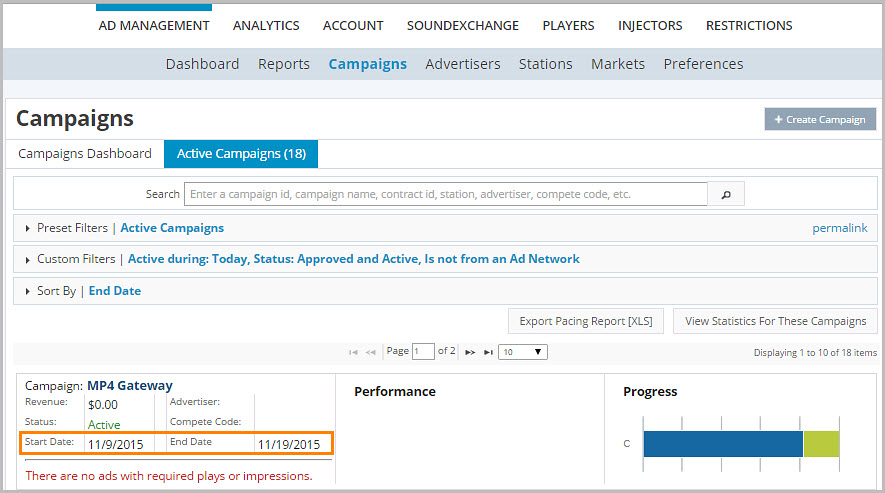Expand the Preset Filters section

[28, 228]
